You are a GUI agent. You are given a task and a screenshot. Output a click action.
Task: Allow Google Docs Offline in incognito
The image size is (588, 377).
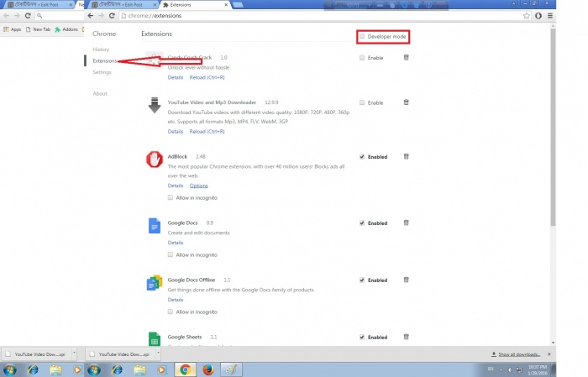pyautogui.click(x=171, y=312)
